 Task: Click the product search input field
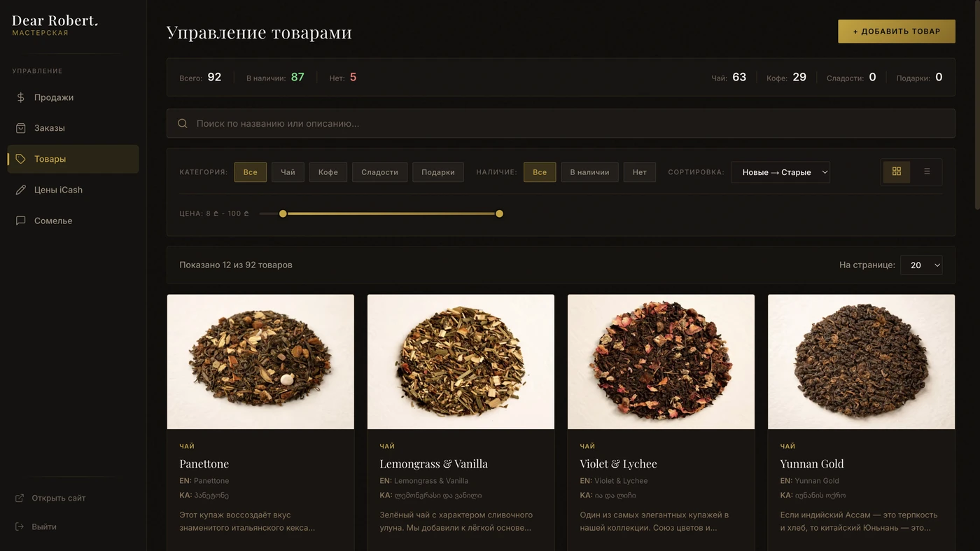[560, 123]
